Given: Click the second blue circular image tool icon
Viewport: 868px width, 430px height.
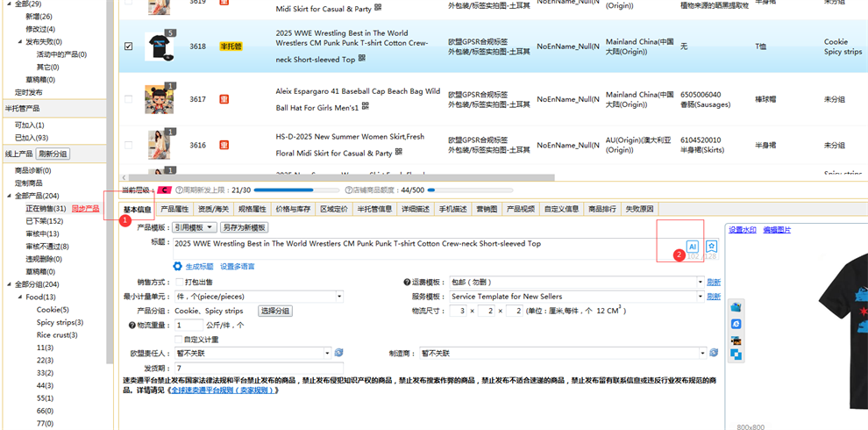Looking at the screenshot, I should [x=736, y=324].
